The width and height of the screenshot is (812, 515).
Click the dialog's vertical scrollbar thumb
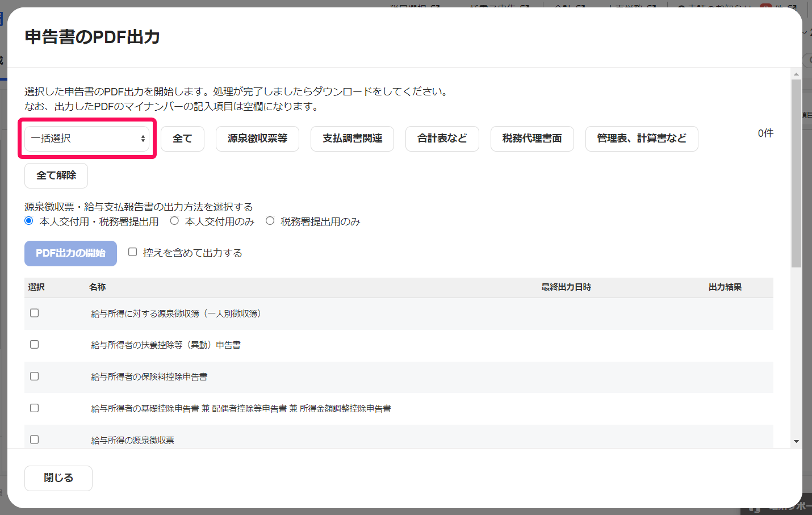coord(796,173)
